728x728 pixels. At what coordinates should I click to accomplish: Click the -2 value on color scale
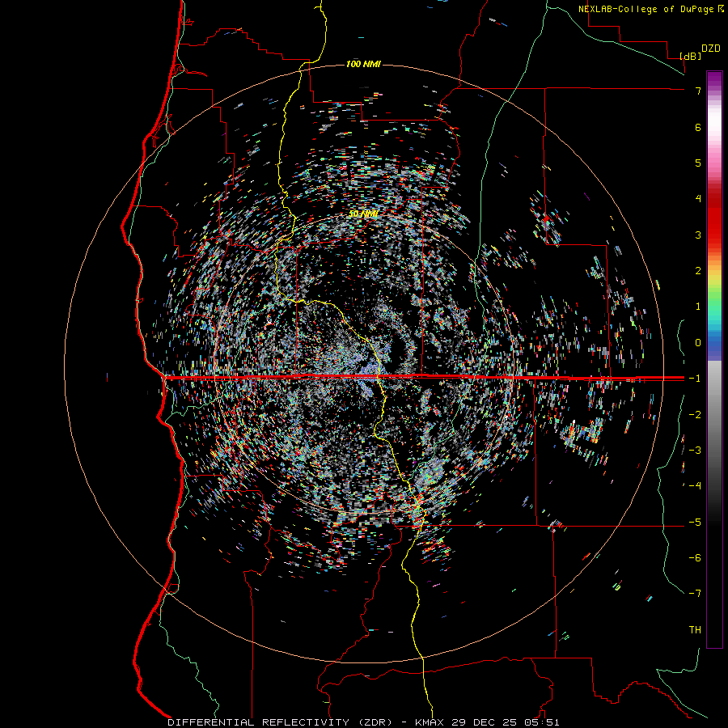pyautogui.click(x=695, y=415)
